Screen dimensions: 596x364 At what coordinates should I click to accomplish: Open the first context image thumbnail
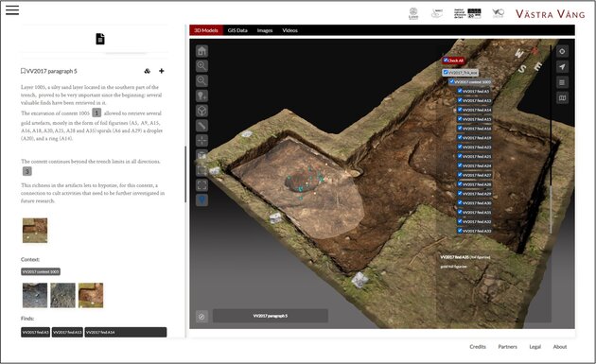click(x=35, y=295)
